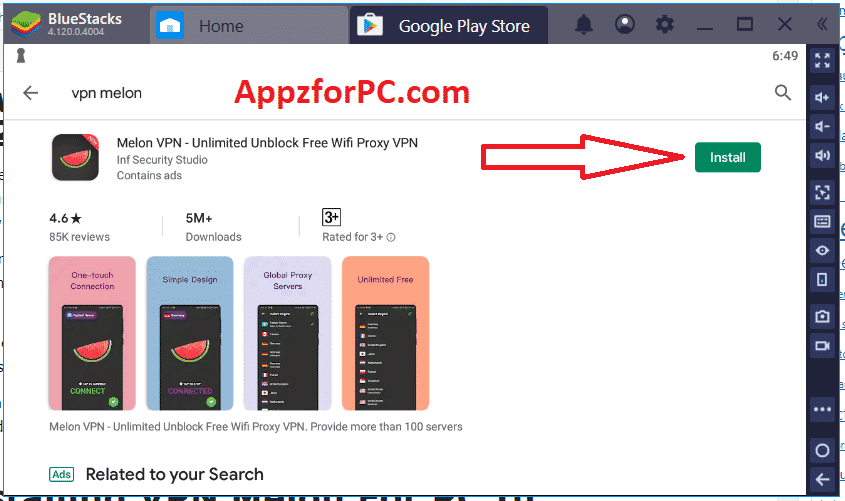The width and height of the screenshot is (845, 501).
Task: Decrease volume using sidebar icon
Action: click(x=822, y=127)
